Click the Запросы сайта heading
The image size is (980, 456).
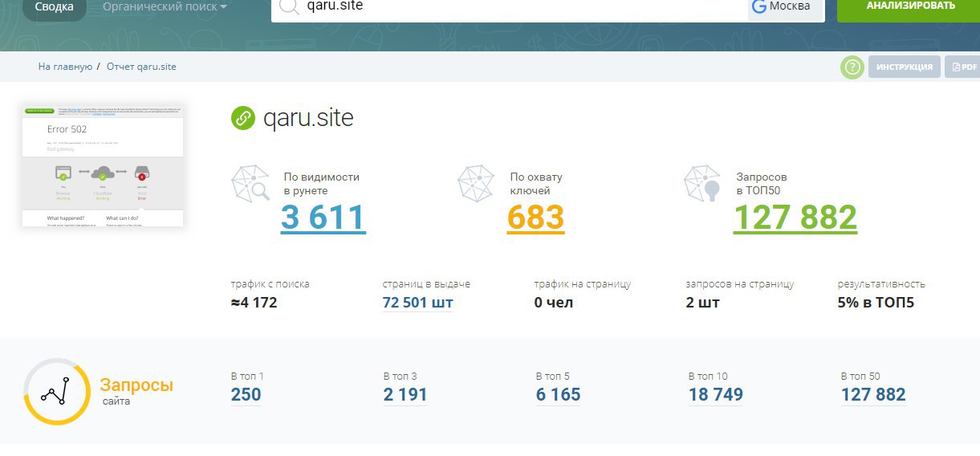pos(136,391)
